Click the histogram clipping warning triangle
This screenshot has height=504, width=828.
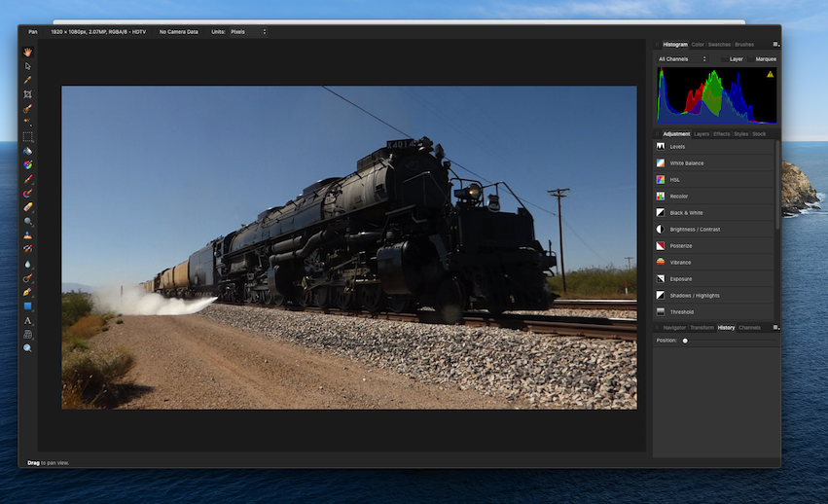(770, 75)
